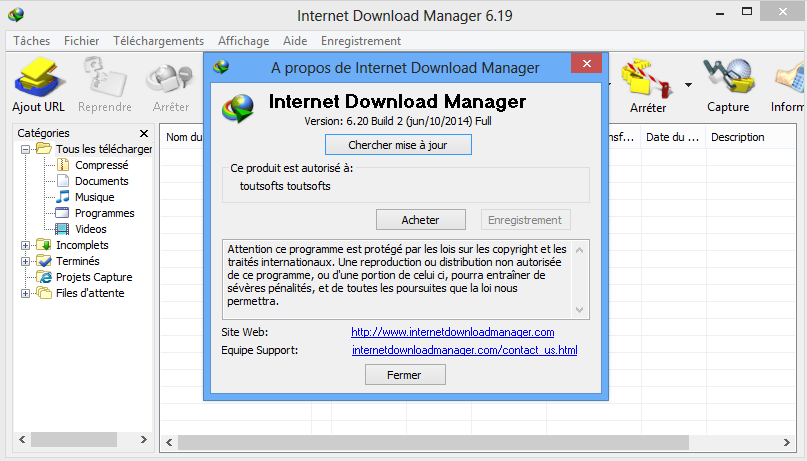
Task: Click the partially visible Inform toolbar icon
Action: click(790, 80)
